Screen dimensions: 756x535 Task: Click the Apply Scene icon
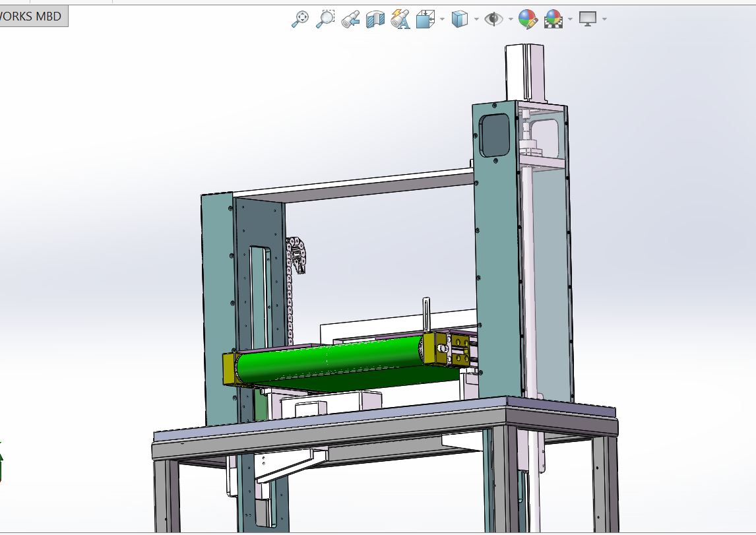(553, 19)
